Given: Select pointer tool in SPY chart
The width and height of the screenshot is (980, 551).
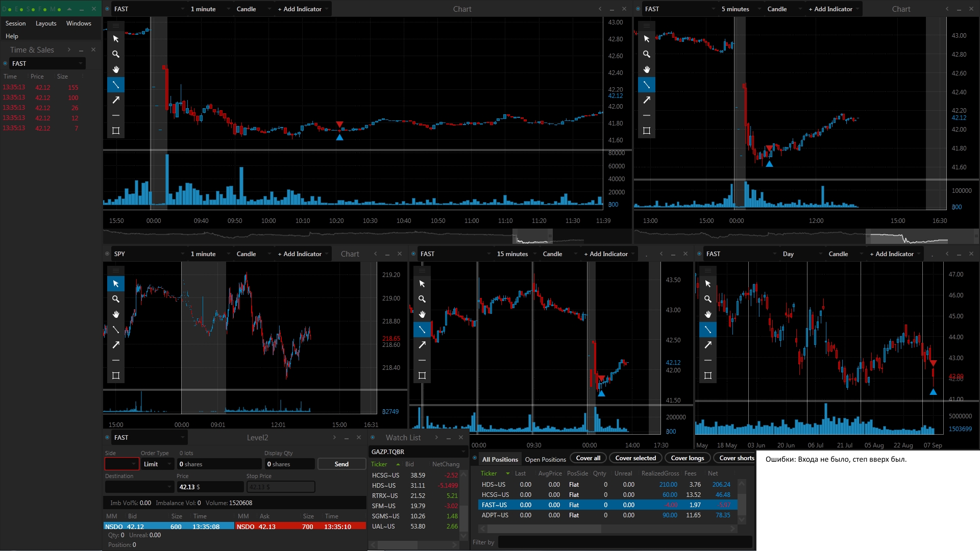Looking at the screenshot, I should pos(116,284).
